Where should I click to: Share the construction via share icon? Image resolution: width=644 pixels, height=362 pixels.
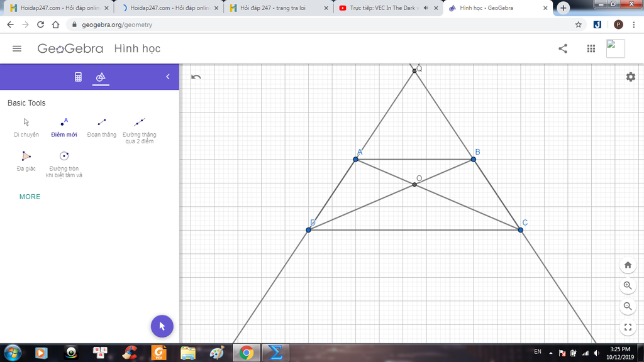[x=563, y=48]
